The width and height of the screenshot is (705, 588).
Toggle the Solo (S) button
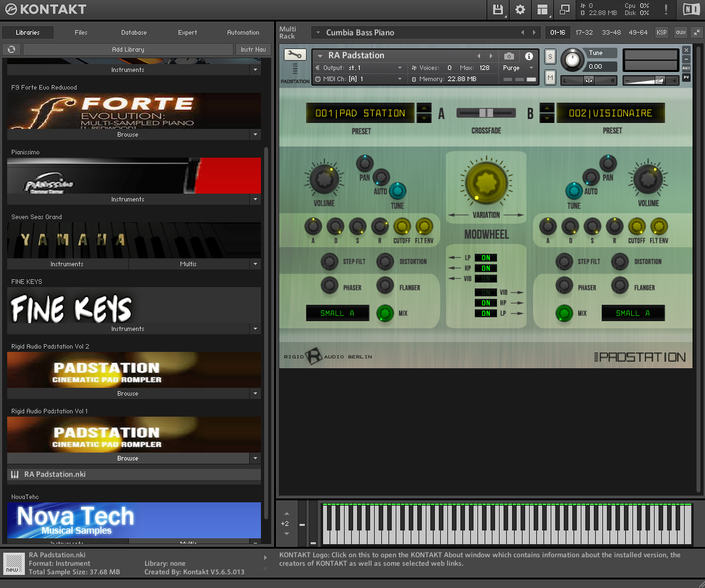point(550,57)
